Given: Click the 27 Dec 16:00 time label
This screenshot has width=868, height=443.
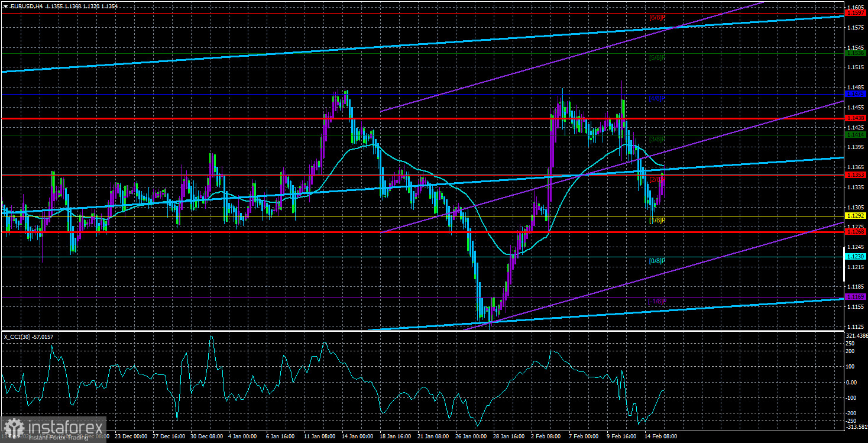Looking at the screenshot, I should coord(167,436).
